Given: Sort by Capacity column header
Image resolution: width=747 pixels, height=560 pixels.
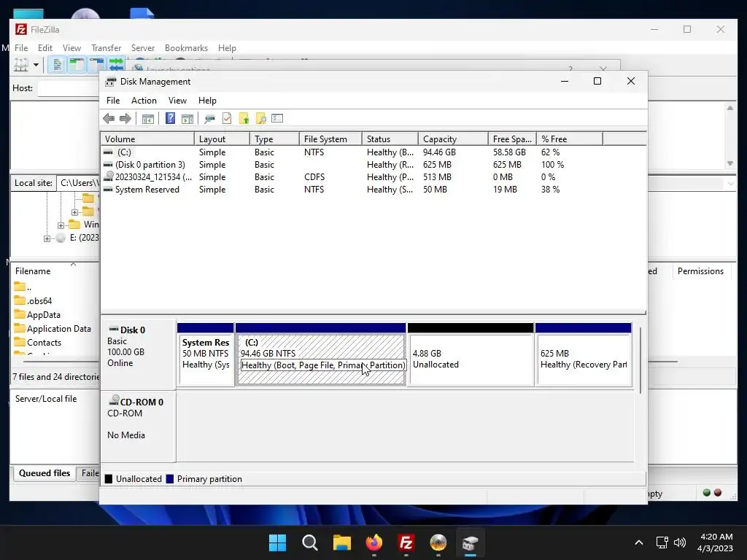Looking at the screenshot, I should click(x=453, y=139).
